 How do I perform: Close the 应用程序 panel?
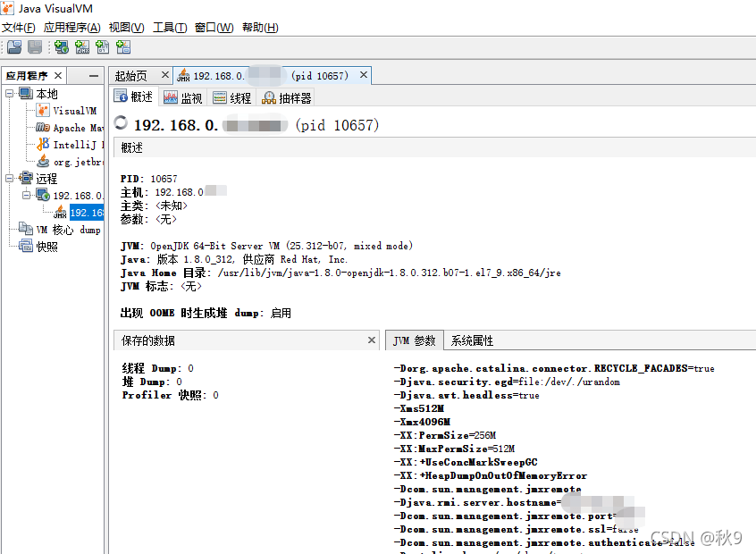[x=58, y=75]
